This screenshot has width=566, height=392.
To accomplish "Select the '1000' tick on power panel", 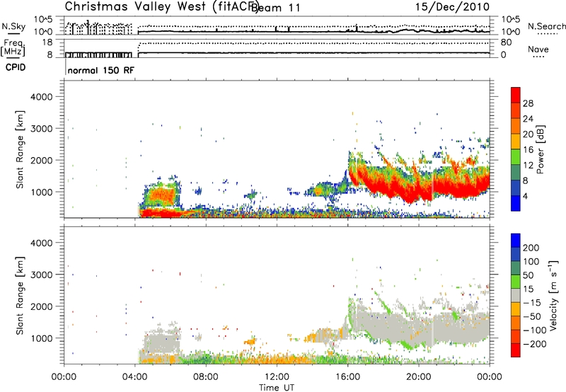I will tap(41, 192).
